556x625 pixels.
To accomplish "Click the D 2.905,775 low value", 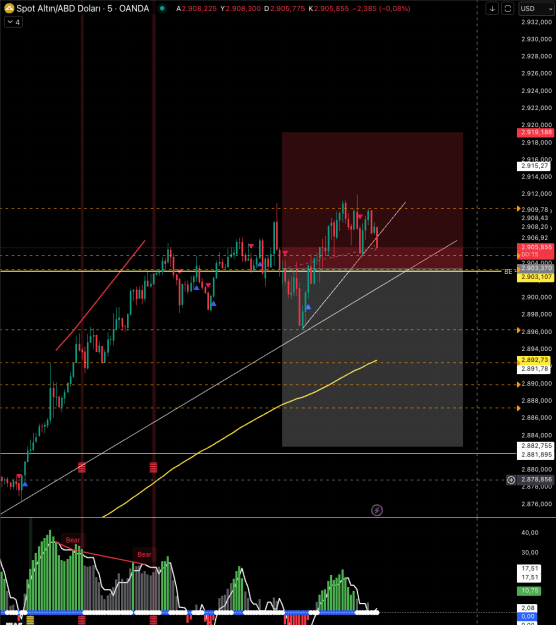I will 283,8.
